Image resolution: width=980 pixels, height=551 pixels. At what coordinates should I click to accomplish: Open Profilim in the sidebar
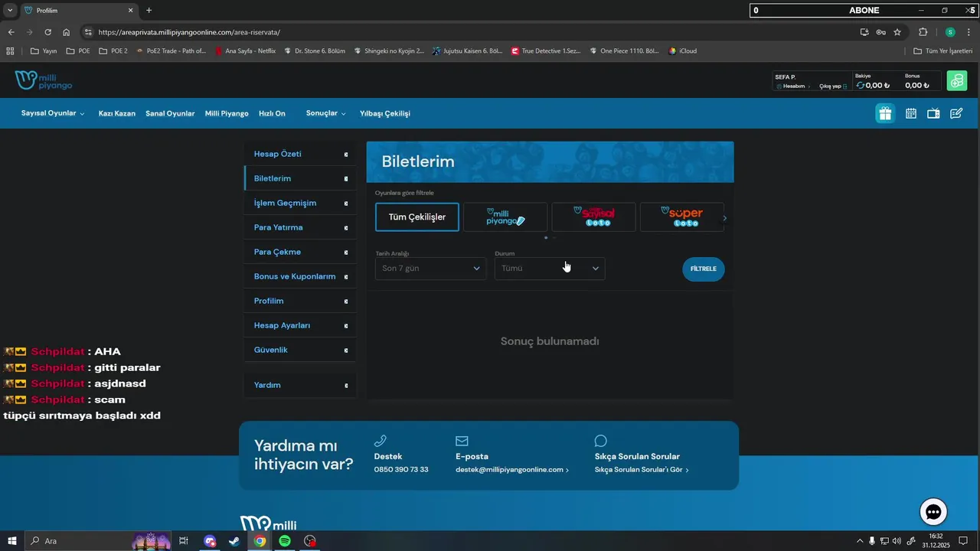coord(300,301)
